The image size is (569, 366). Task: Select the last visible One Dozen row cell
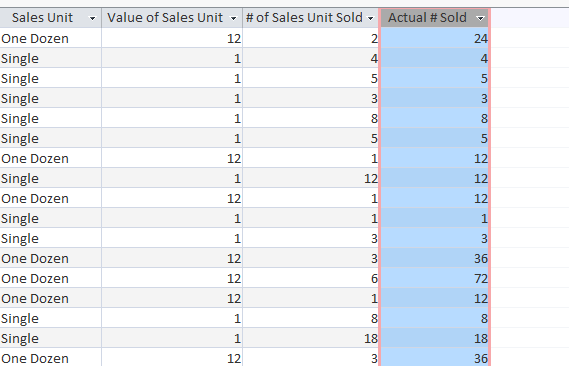(50, 358)
